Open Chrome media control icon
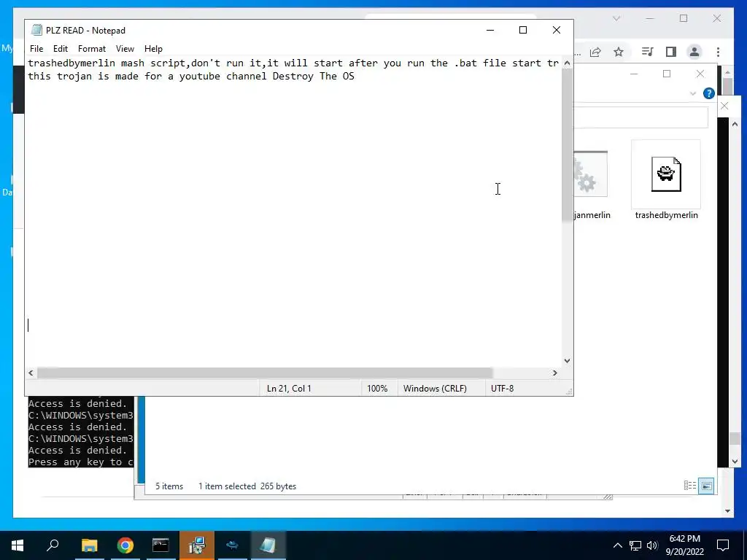The height and width of the screenshot is (560, 747). coord(647,52)
